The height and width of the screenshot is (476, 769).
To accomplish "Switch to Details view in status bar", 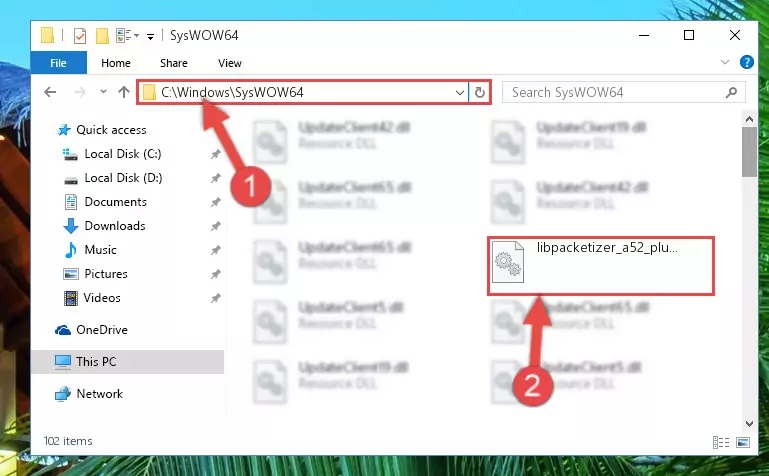I will click(x=720, y=442).
